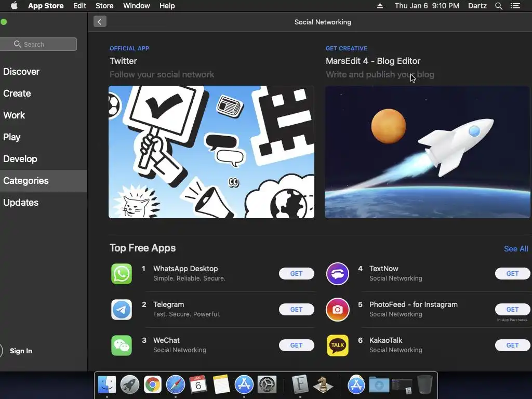Open the Store menu

(104, 6)
